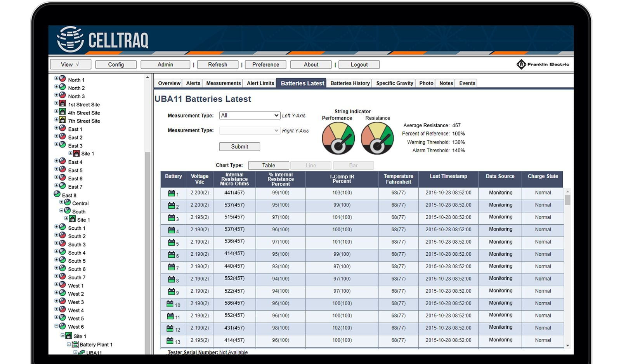Collapse the South node under East 8
621x364 pixels.
pyautogui.click(x=61, y=210)
